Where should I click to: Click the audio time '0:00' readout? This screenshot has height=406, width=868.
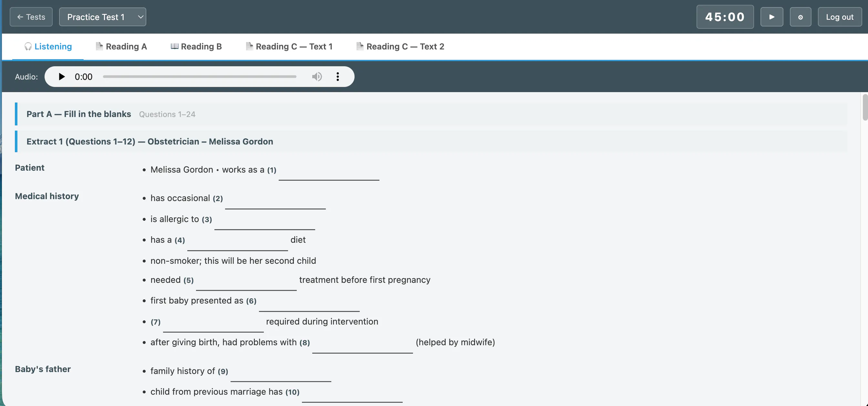(84, 77)
